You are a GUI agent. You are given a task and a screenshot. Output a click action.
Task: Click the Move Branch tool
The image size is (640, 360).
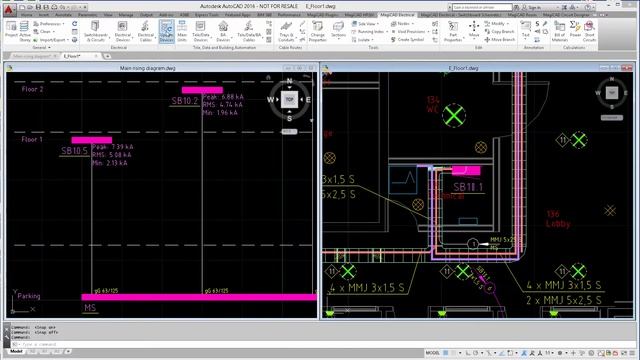500,40
